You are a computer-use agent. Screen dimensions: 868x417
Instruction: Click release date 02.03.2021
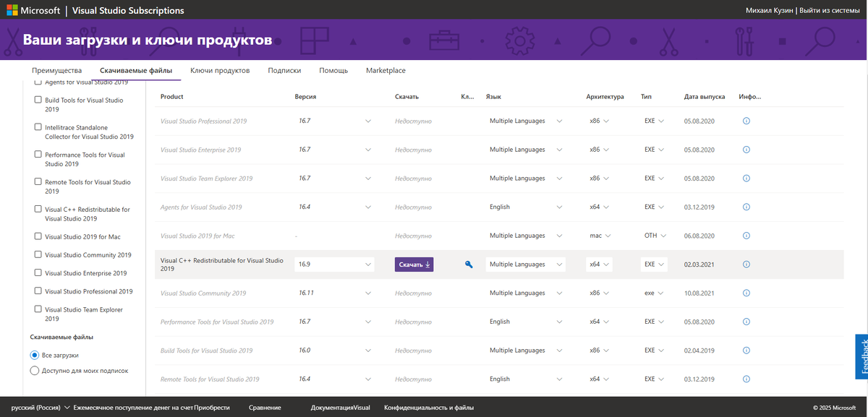pos(699,265)
